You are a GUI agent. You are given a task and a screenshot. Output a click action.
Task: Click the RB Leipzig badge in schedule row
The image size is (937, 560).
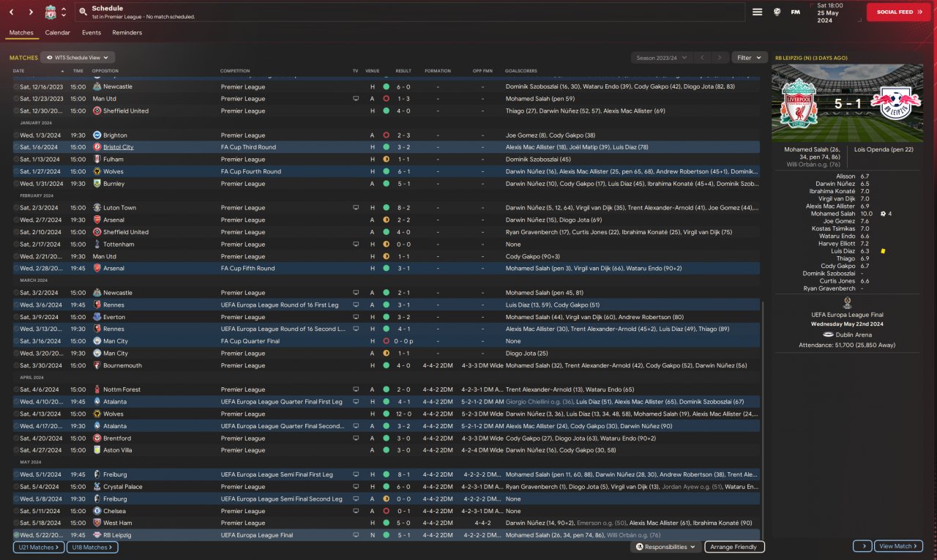tap(97, 535)
